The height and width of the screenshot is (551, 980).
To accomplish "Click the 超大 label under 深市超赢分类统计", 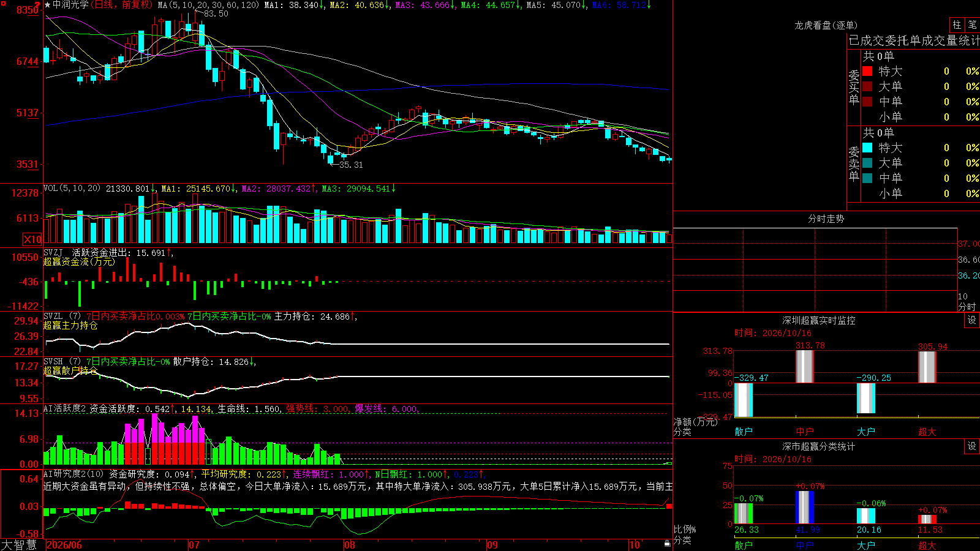I will [927, 545].
